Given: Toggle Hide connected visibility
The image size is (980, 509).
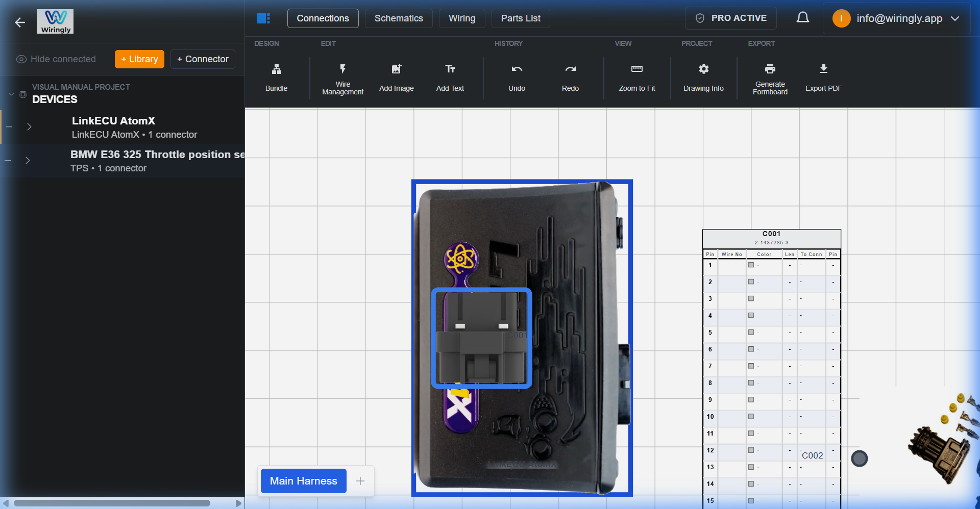Looking at the screenshot, I should coord(56,59).
